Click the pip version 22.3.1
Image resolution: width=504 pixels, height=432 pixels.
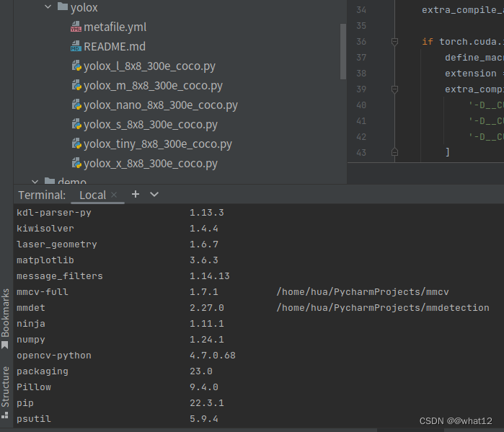207,402
